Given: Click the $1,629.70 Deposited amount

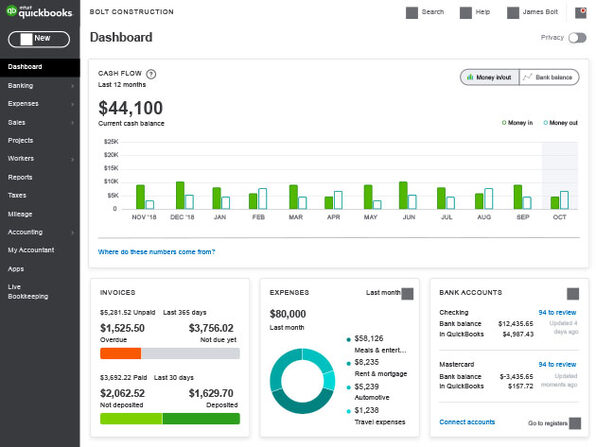Looking at the screenshot, I should [211, 393].
